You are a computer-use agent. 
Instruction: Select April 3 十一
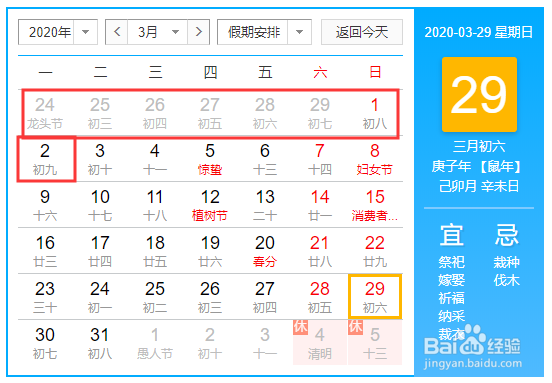pos(265,343)
